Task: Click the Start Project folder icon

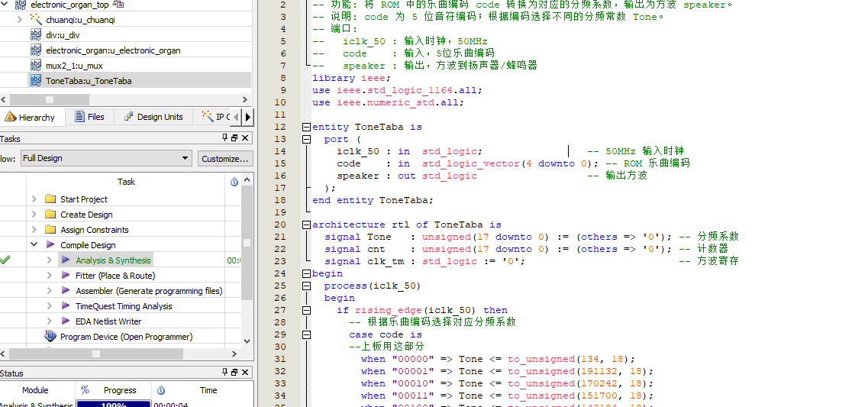Action: pos(50,199)
